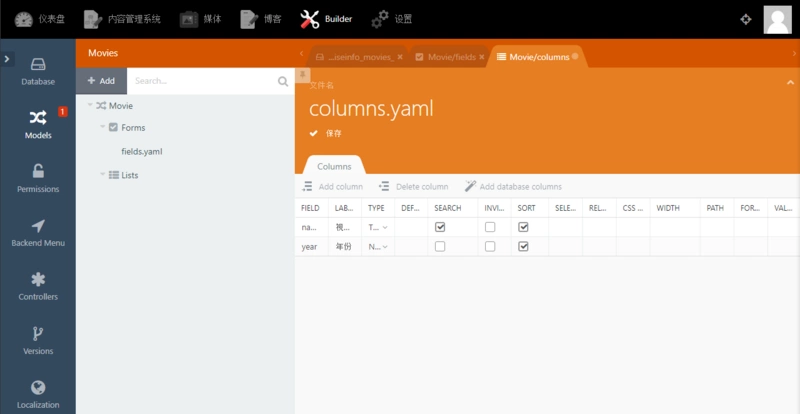Close the ...iseinfo_movies_ tab
The width and height of the screenshot is (800, 414).
tap(400, 57)
